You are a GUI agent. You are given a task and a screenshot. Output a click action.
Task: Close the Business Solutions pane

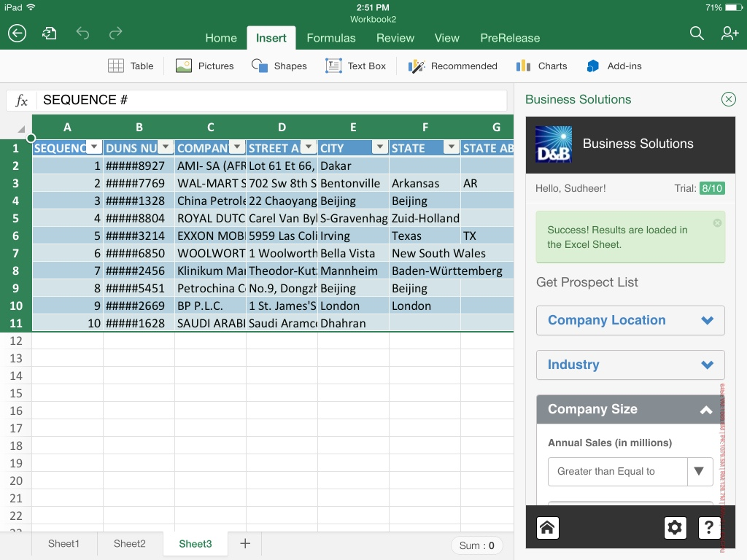click(729, 99)
